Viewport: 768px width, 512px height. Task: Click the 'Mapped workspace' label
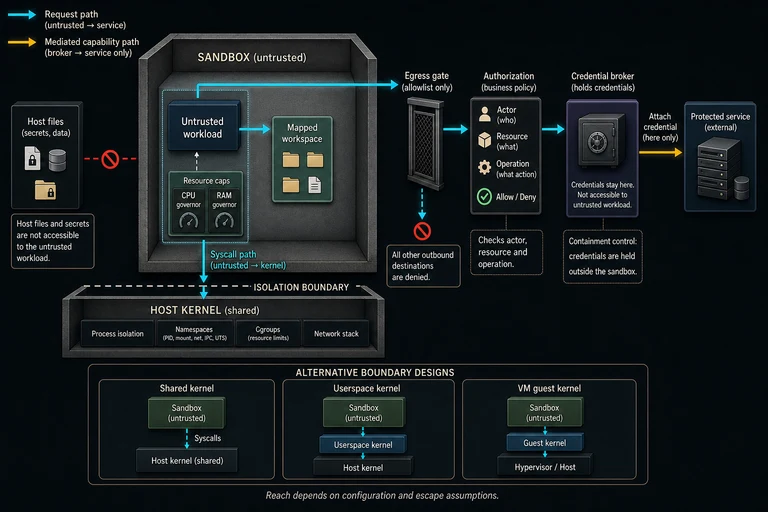click(x=302, y=133)
